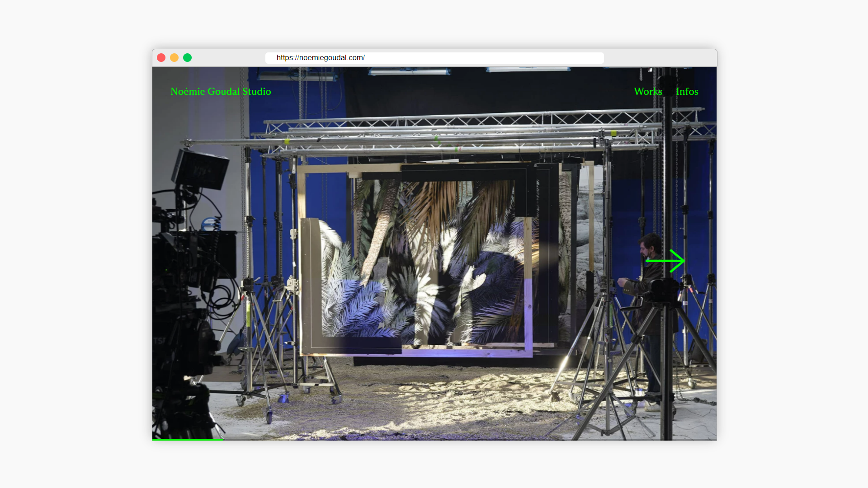Viewport: 868px width, 488px height.
Task: Click the green next-slide arrow
Action: [665, 261]
